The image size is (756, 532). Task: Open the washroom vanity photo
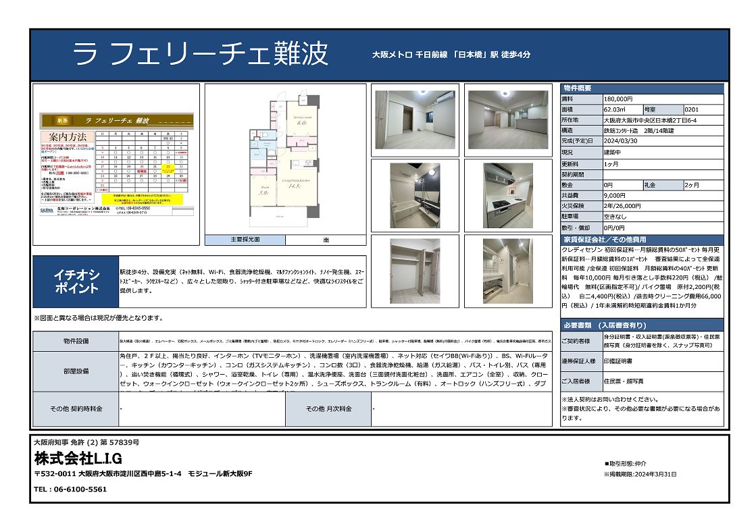point(508,271)
